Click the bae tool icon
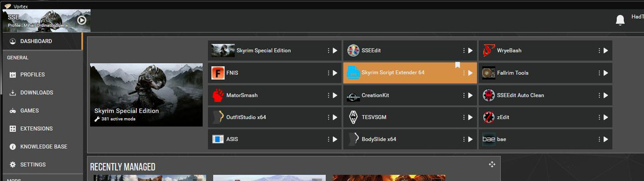 pyautogui.click(x=489, y=139)
